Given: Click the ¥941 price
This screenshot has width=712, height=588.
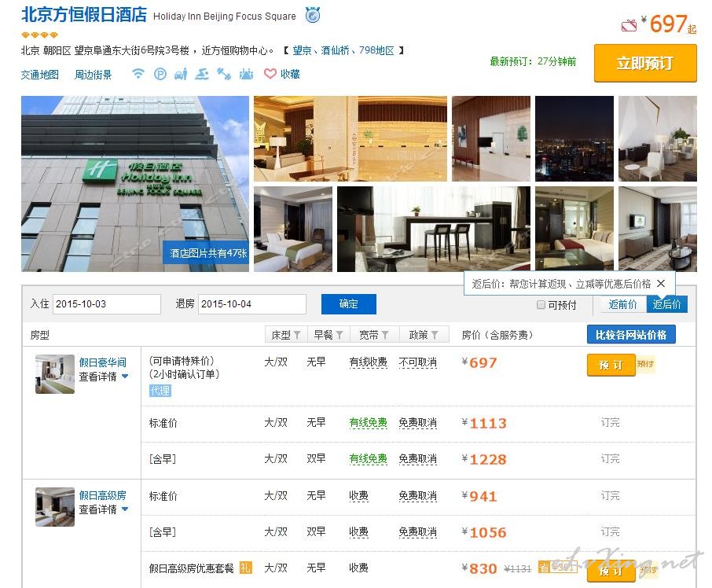Looking at the screenshot, I should pyautogui.click(x=479, y=496).
